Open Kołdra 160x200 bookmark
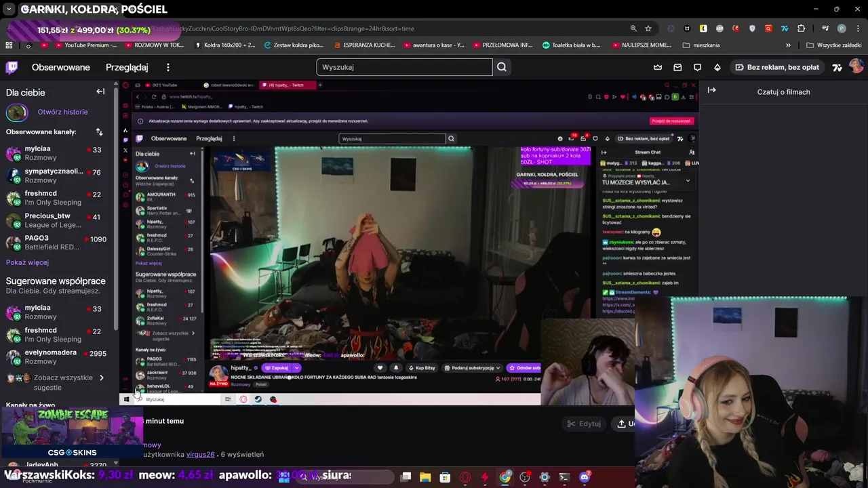Screen dimensions: 868x488 (x=224, y=45)
